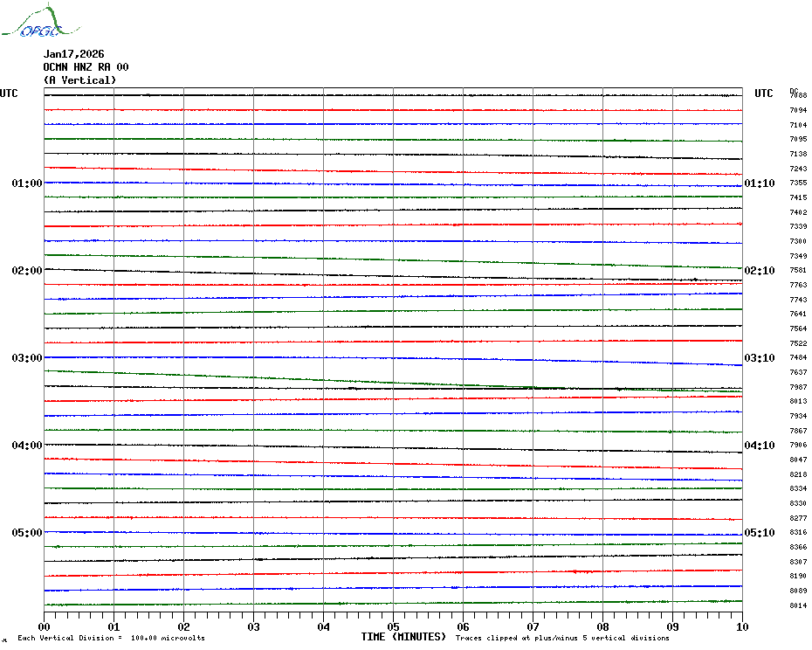Click the DC offset value '7987'
Screen dimensions: 812x650
798,387
